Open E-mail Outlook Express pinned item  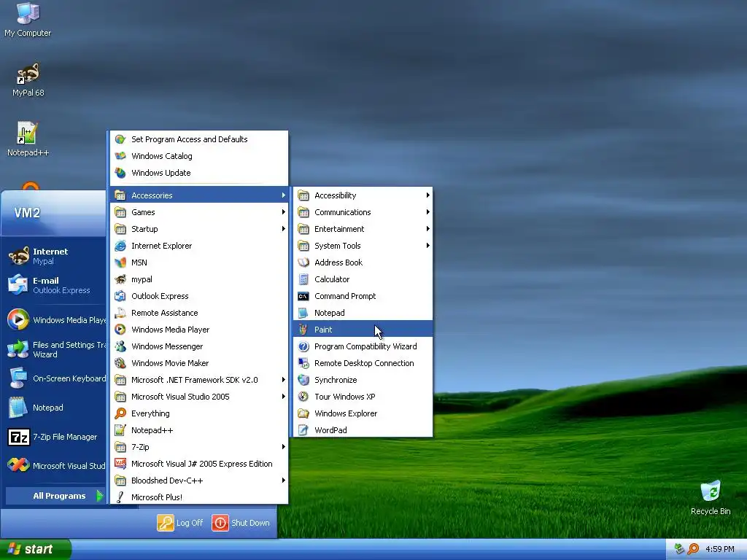54,285
